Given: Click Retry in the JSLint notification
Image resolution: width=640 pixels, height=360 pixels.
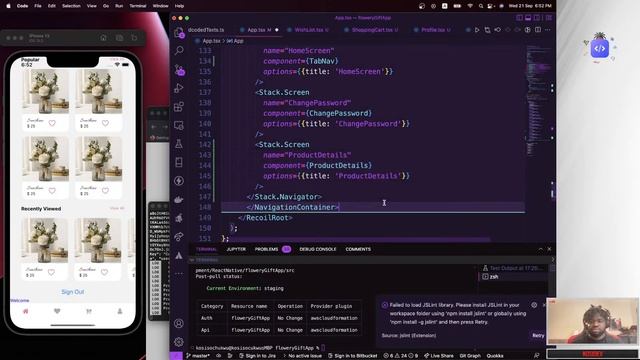Looking at the screenshot, I should [x=538, y=335].
